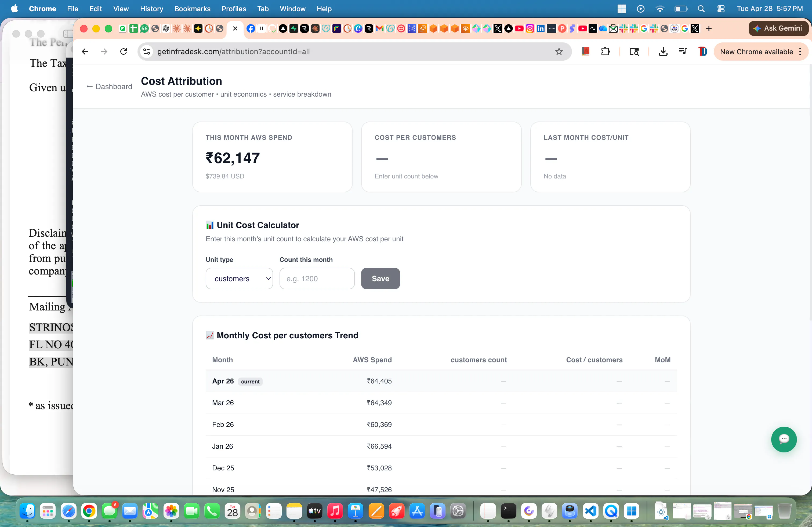Click the Count this month input field
This screenshot has width=812, height=527.
point(317,279)
